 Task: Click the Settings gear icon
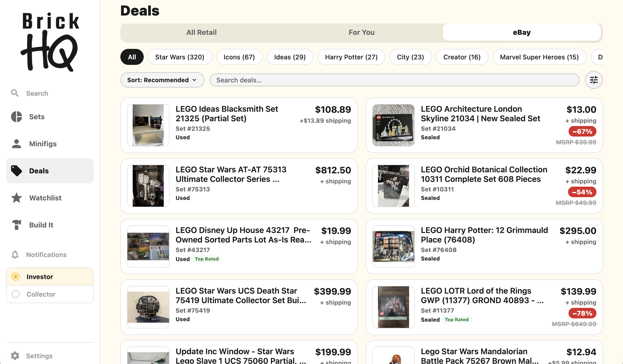coord(15,356)
